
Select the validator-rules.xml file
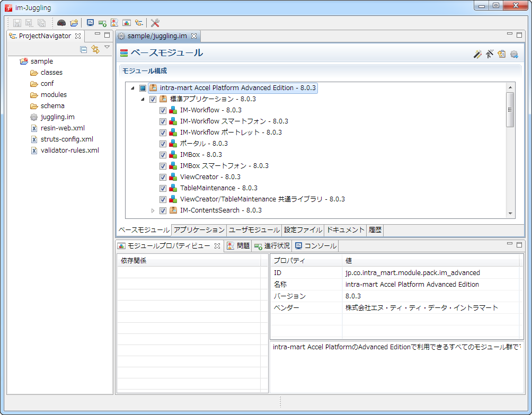pyautogui.click(x=69, y=151)
